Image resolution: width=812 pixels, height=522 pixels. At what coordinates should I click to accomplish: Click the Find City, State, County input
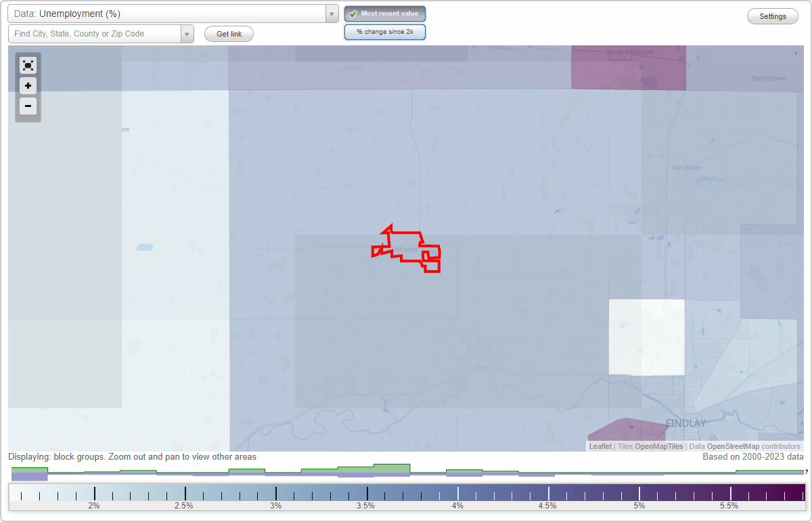[x=95, y=34]
